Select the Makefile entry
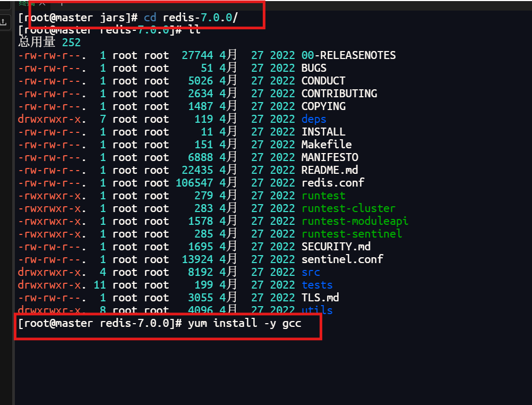Image resolution: width=532 pixels, height=405 pixels. point(327,145)
